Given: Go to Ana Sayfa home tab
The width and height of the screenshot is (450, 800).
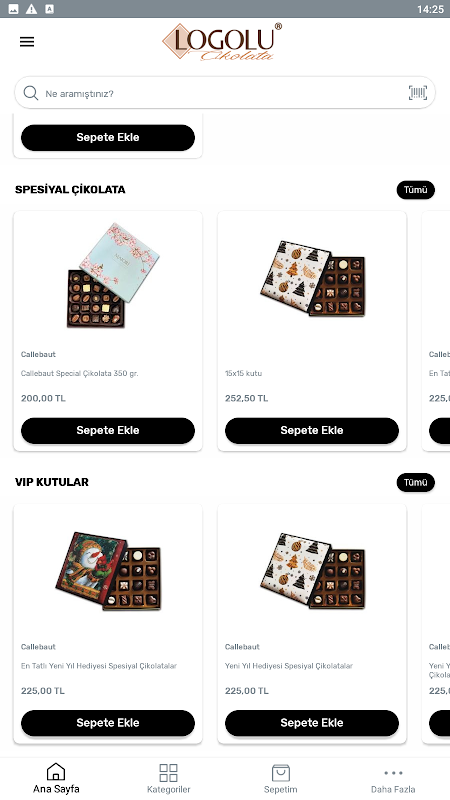Looking at the screenshot, I should point(56,779).
